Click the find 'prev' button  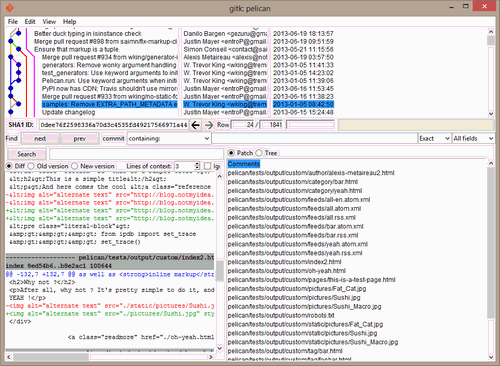click(x=80, y=139)
